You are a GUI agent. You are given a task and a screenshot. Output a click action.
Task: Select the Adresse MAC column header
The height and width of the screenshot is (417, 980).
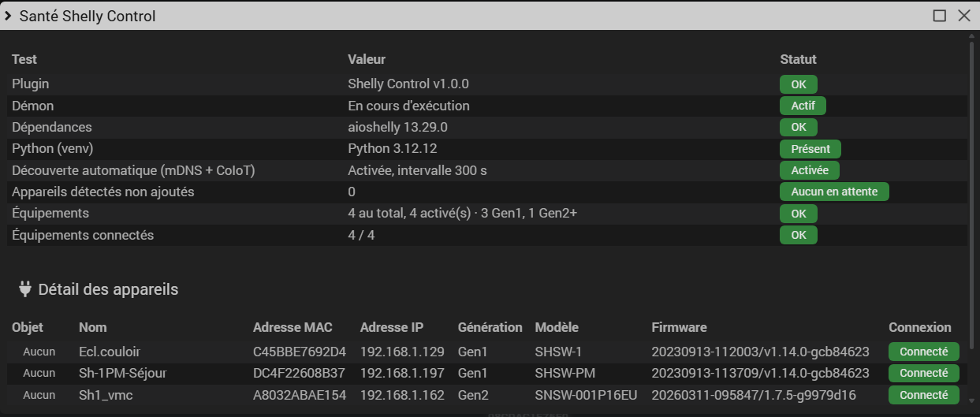tap(293, 327)
